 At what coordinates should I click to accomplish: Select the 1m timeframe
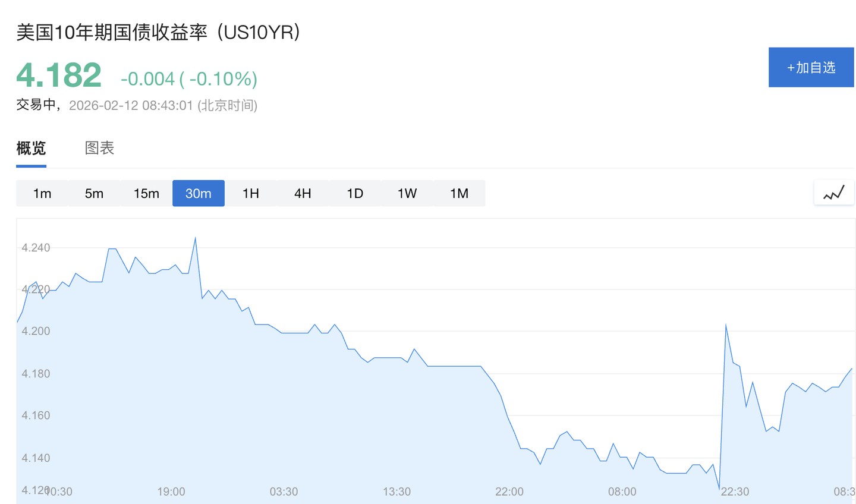click(x=42, y=193)
